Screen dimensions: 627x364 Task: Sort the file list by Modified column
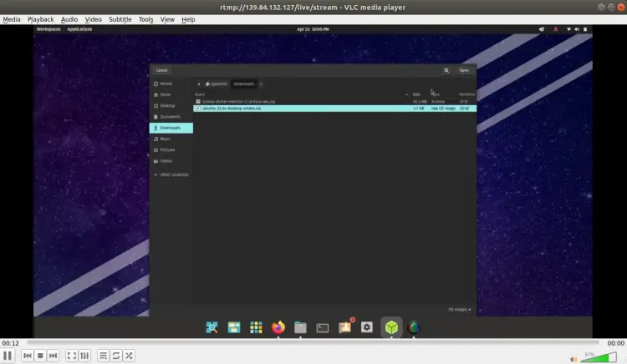(x=466, y=94)
